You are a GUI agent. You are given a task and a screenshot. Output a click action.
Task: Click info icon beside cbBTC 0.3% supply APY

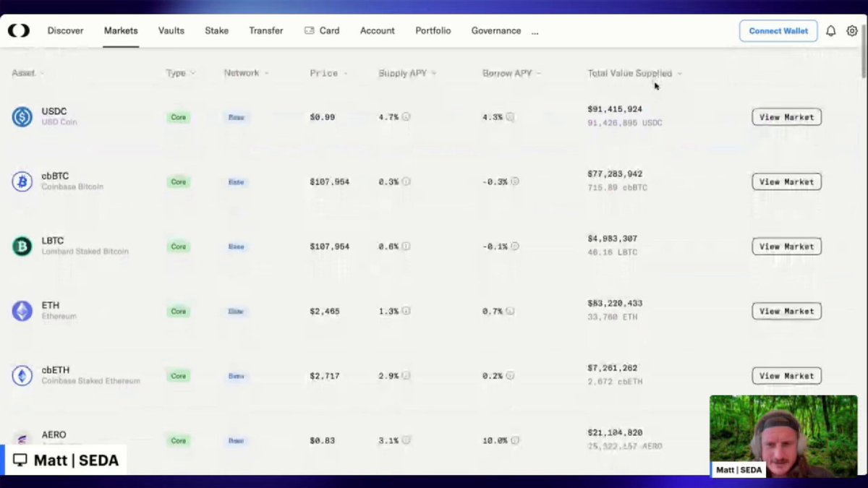coord(406,181)
